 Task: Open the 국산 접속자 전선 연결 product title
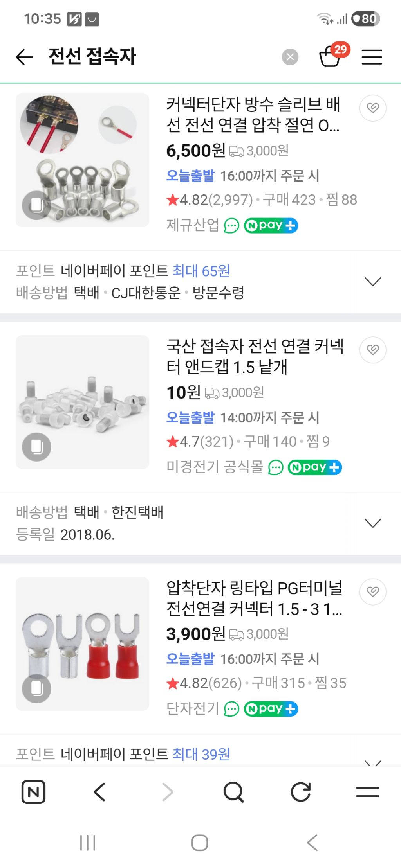click(x=255, y=356)
